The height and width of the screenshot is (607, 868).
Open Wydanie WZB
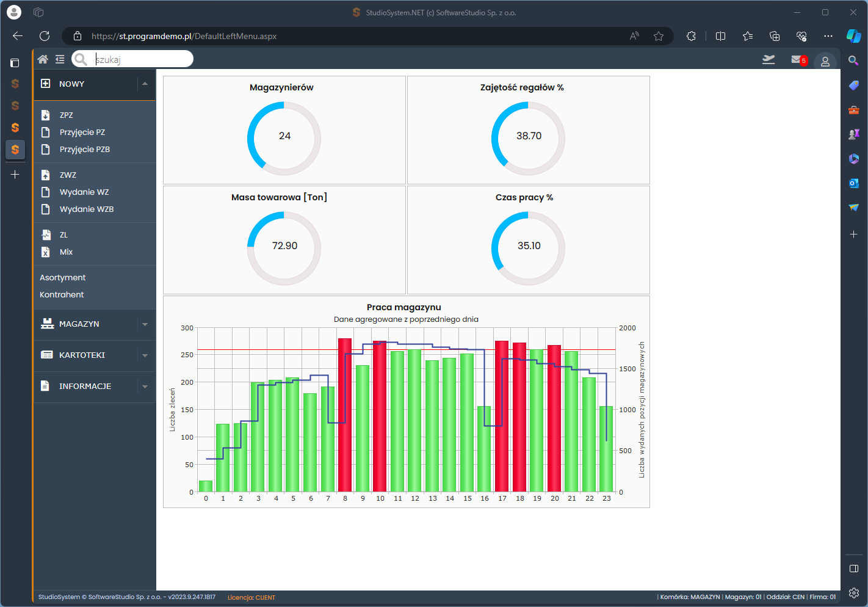(x=87, y=209)
